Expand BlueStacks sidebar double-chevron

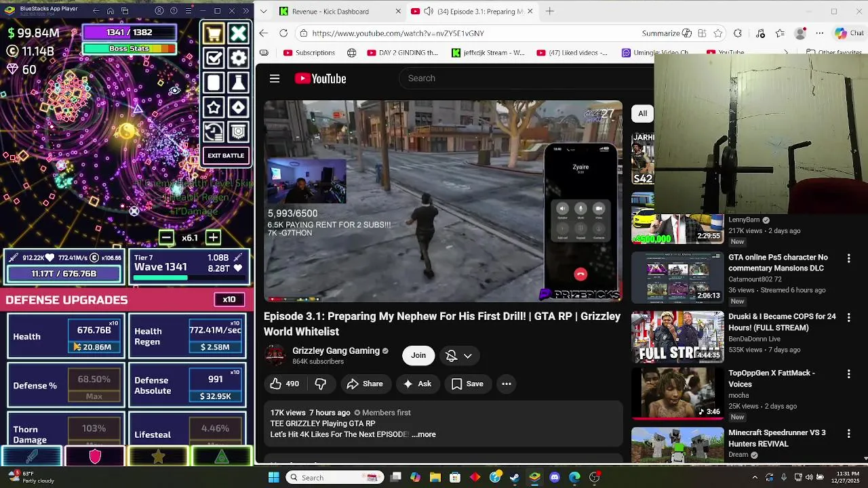point(245,11)
